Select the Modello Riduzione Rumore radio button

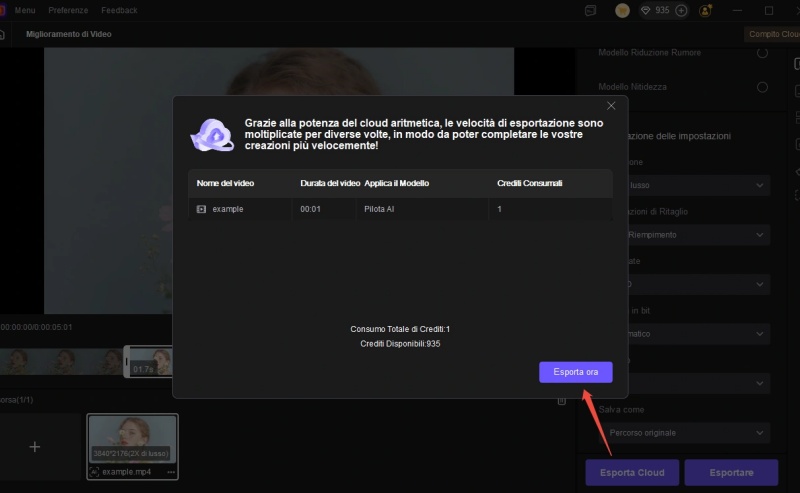762,53
